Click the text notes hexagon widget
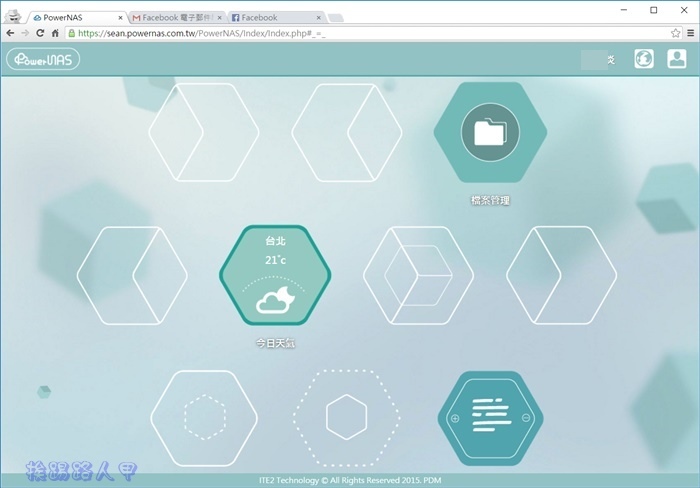Viewport: 700px width, 488px height. [490, 417]
